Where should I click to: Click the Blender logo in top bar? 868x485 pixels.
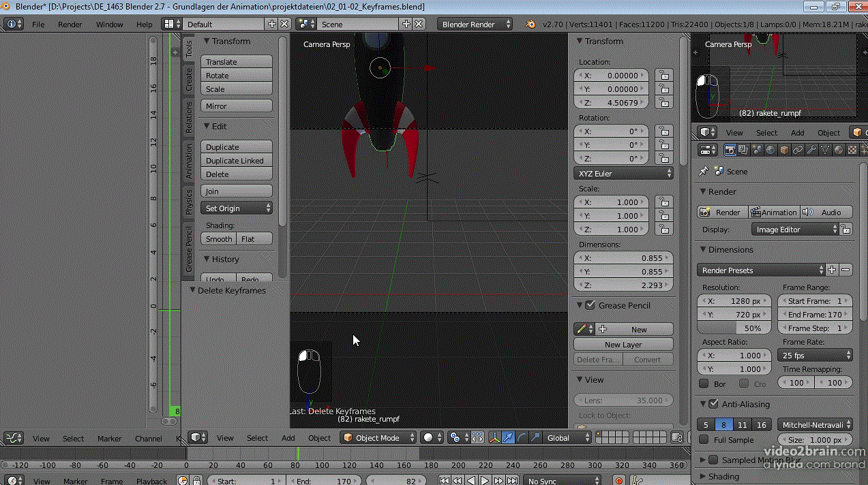point(530,24)
